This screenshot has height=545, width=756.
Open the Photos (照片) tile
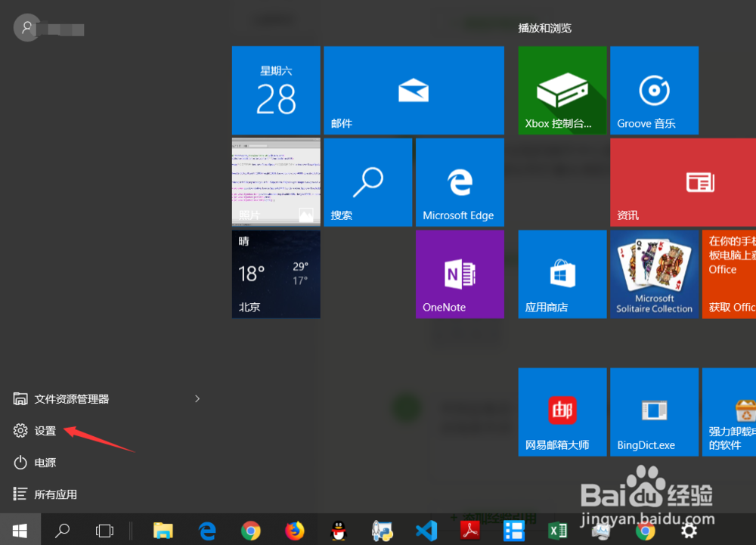(276, 182)
